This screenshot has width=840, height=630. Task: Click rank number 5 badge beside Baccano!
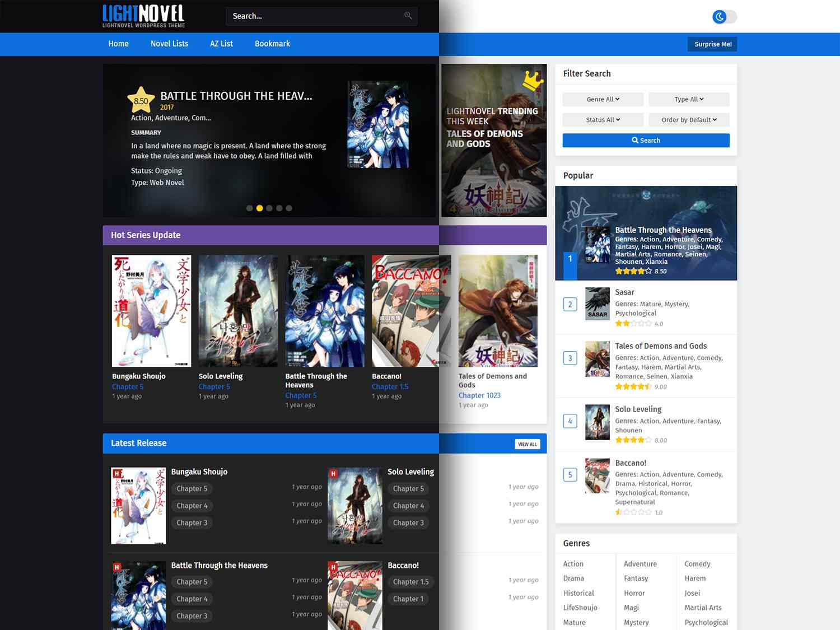(x=570, y=475)
